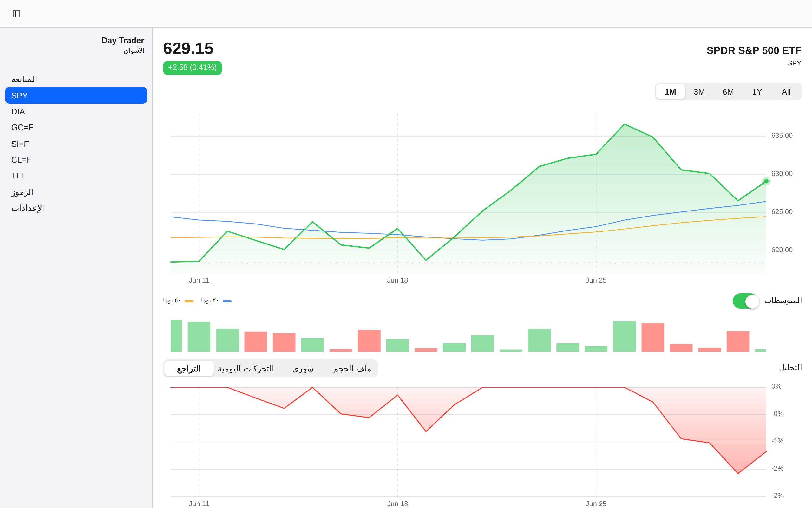Click the tallest green volume bar near Jun 26
Viewport: 812px width, 508px height.
624,336
